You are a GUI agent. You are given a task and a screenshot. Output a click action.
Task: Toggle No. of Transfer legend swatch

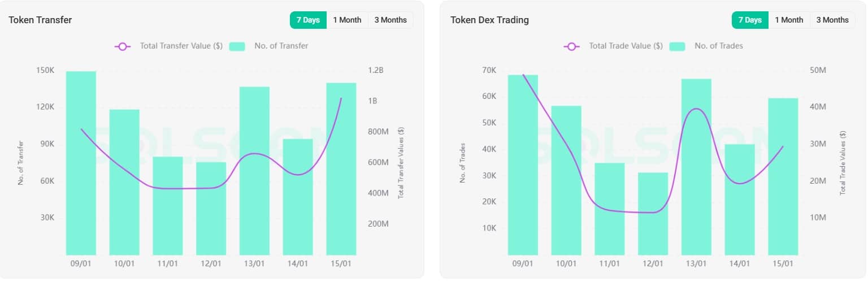[237, 46]
